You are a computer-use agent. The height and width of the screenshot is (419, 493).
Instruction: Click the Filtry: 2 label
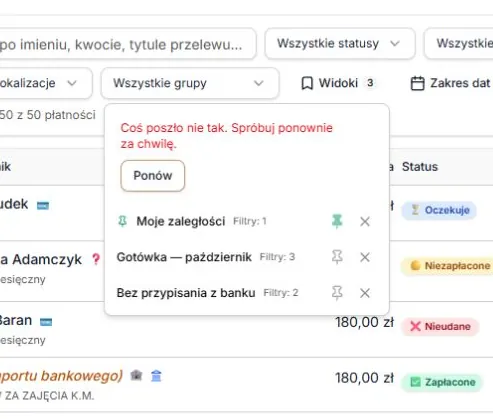281,293
